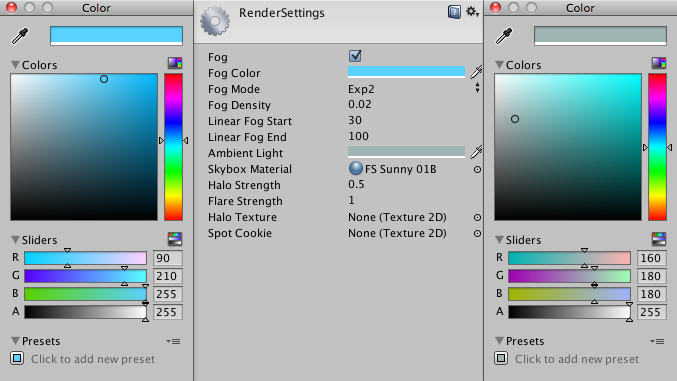The height and width of the screenshot is (381, 677).
Task: Click G value field showing 210
Action: [168, 276]
